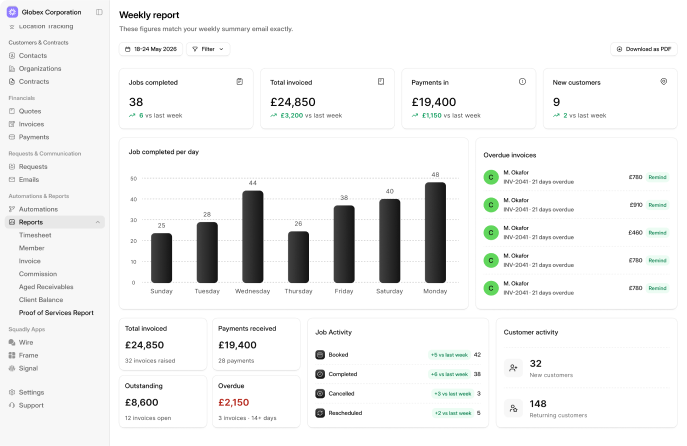Click the clipboard icon on Jobs completed card
The width and height of the screenshot is (687, 446).
[240, 81]
